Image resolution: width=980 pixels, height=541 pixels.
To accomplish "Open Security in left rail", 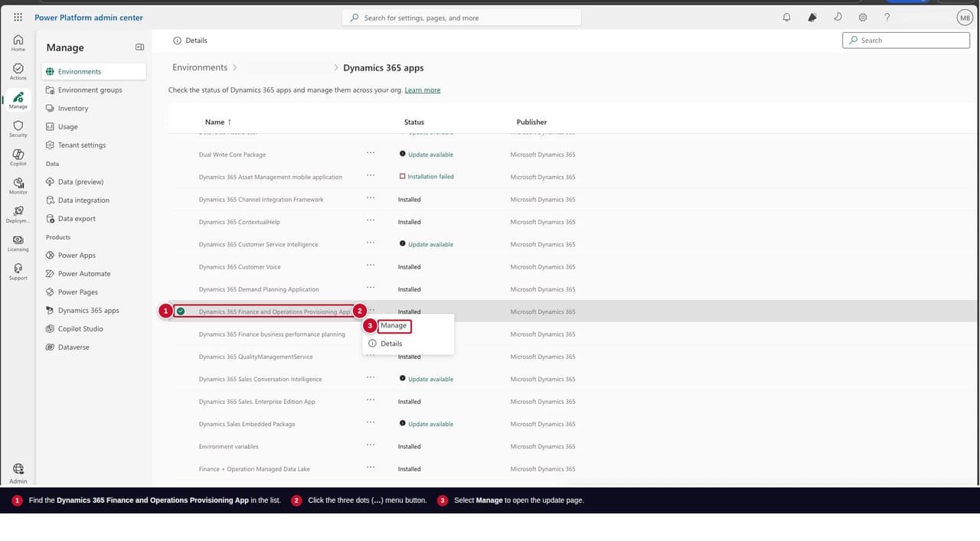I will point(18,129).
